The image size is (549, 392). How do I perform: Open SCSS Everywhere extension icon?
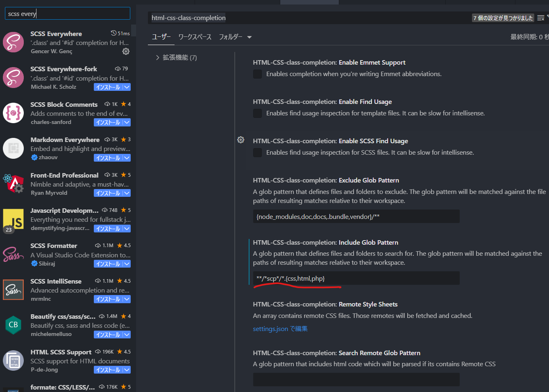[14, 42]
